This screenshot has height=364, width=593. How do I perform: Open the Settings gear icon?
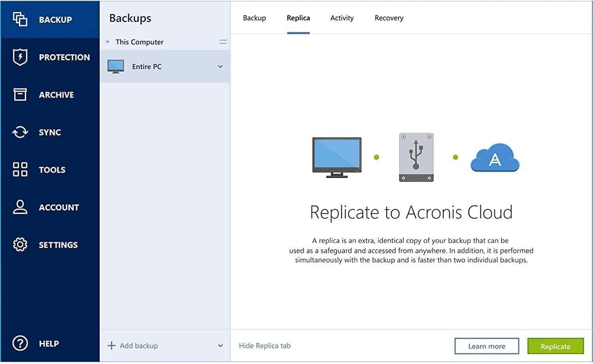pyautogui.click(x=20, y=245)
